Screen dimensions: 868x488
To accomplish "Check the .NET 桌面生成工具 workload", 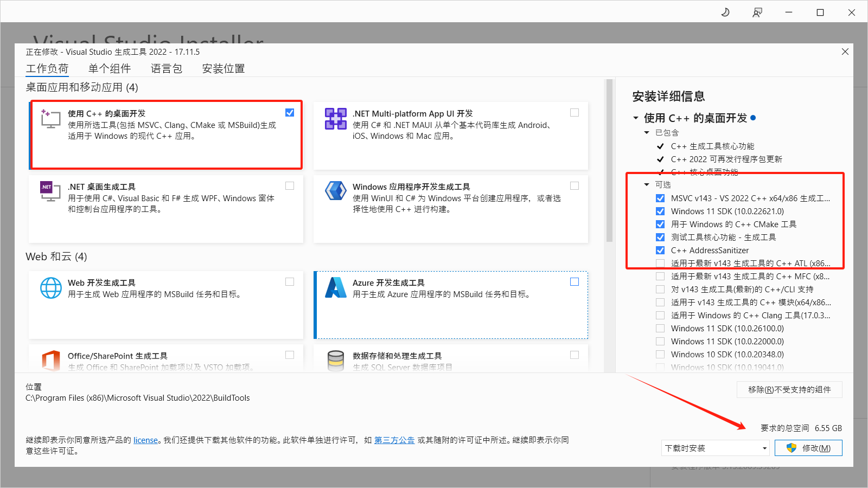I will 290,186.
